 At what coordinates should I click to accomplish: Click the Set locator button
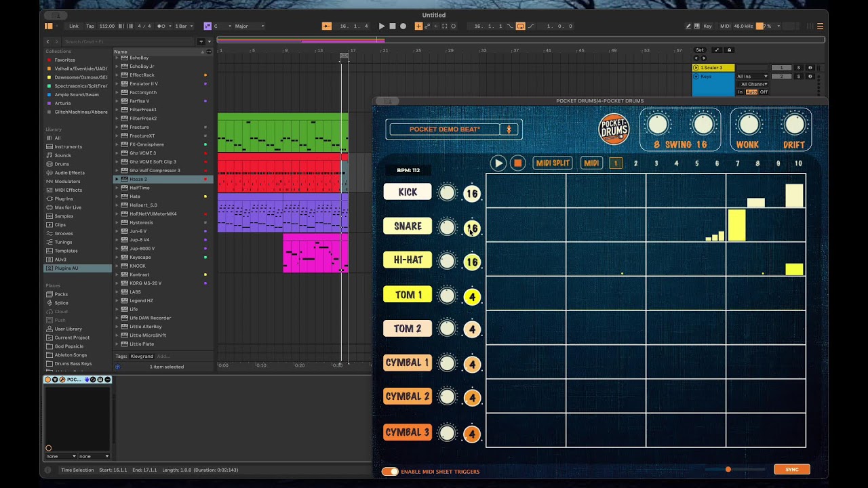700,50
